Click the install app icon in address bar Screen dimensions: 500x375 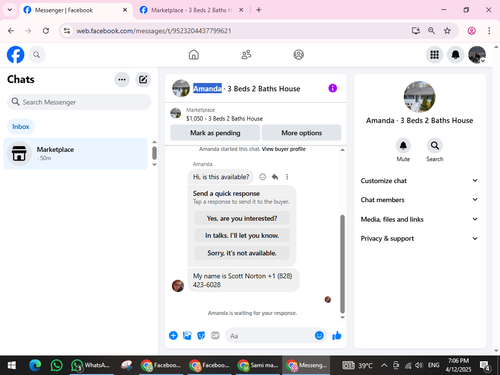tap(415, 31)
